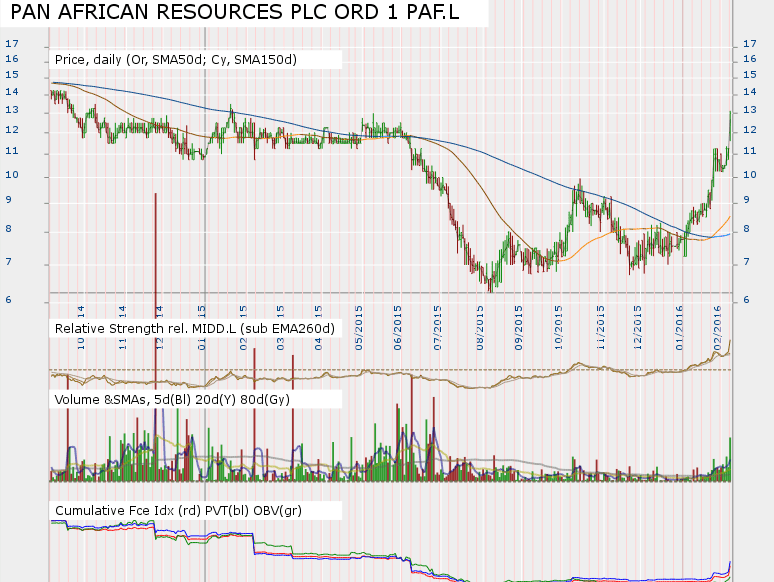The height and width of the screenshot is (582, 774).
Task: Click the 07/2015 date label
Action: [438, 328]
